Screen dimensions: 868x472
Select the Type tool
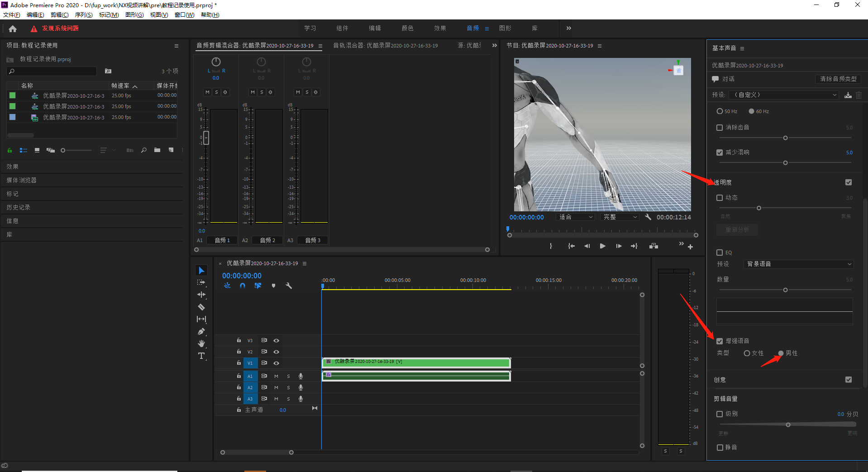[201, 356]
